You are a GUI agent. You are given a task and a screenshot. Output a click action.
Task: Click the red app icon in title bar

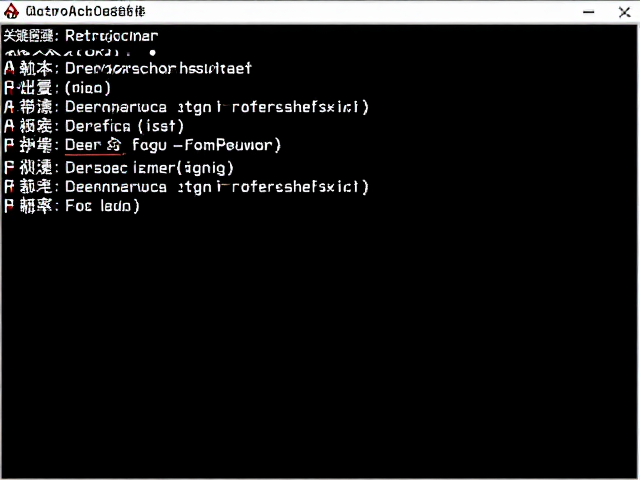pyautogui.click(x=11, y=11)
